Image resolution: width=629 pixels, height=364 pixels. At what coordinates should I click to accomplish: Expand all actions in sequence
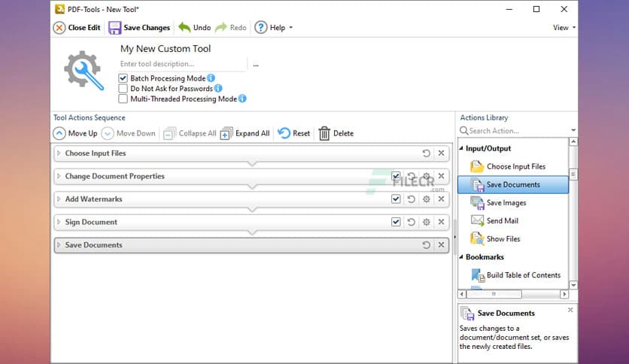click(245, 134)
